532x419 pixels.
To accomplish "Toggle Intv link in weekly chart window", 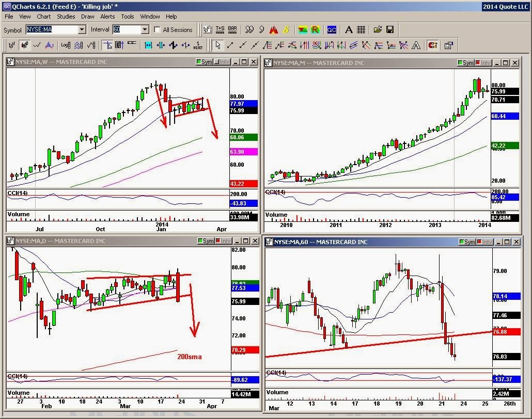I will coord(222,62).
